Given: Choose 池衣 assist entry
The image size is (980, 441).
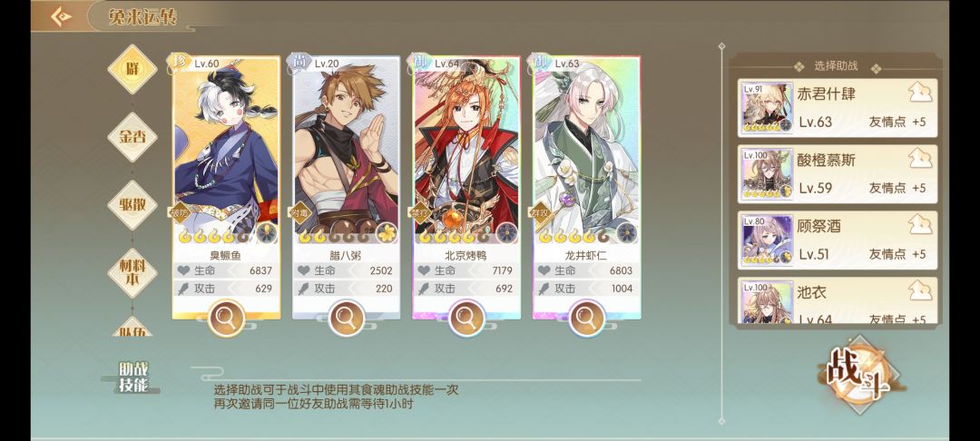Looking at the screenshot, I should [838, 299].
